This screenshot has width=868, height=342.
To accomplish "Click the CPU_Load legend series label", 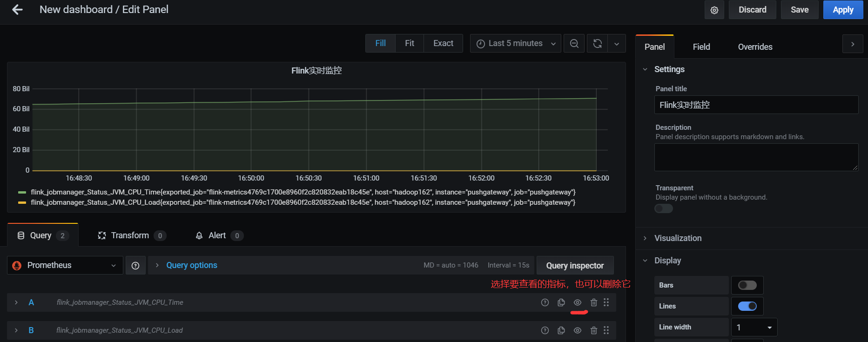I will (x=303, y=202).
